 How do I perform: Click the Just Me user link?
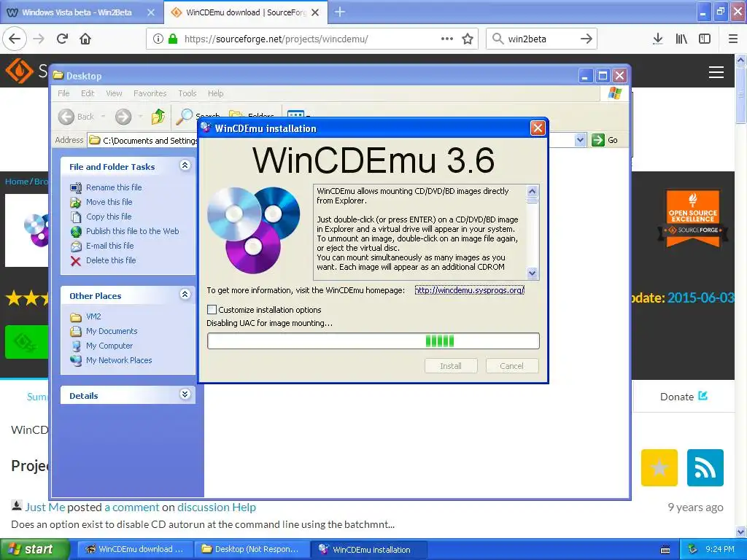[44, 507]
